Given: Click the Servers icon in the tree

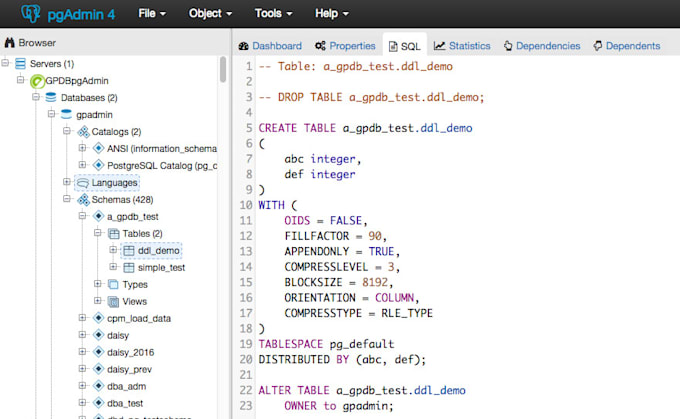Looking at the screenshot, I should pos(21,64).
